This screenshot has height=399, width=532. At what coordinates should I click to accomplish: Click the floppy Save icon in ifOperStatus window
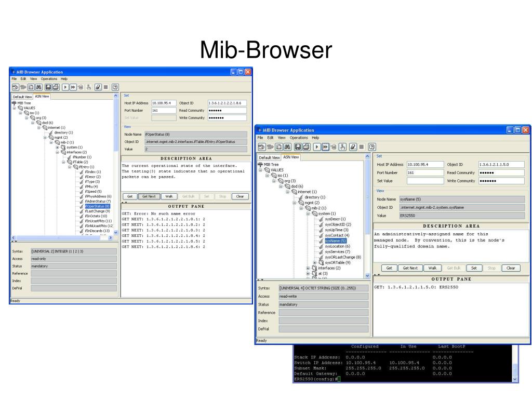pos(48,87)
